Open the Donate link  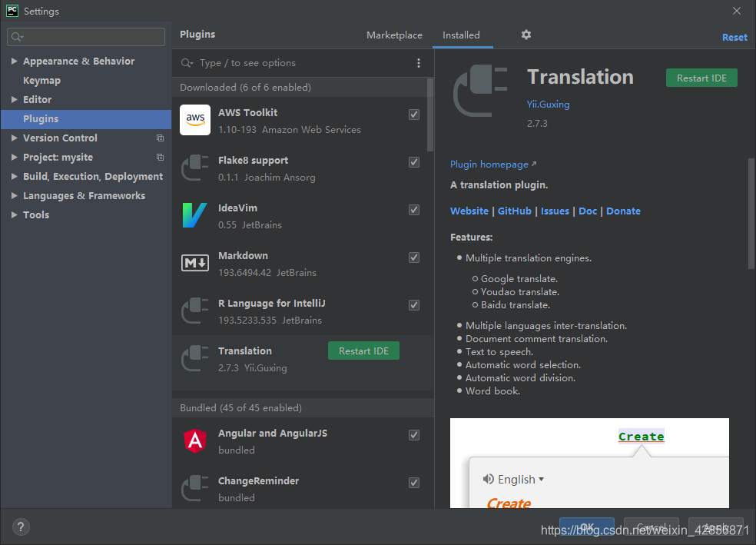[623, 211]
